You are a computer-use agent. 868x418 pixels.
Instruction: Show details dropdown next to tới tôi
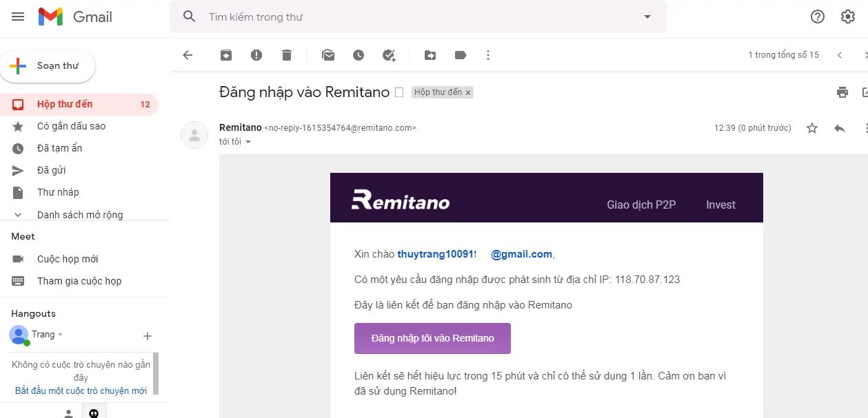click(x=248, y=142)
